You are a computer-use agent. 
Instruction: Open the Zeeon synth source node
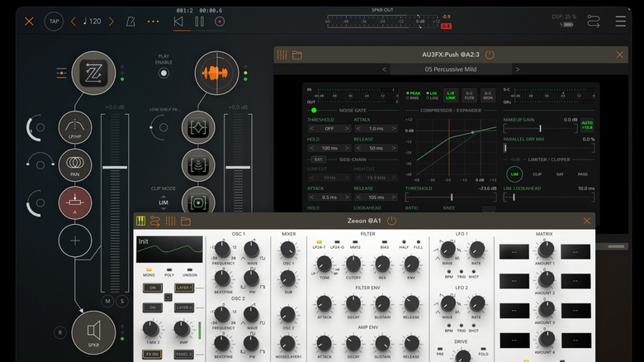click(93, 74)
